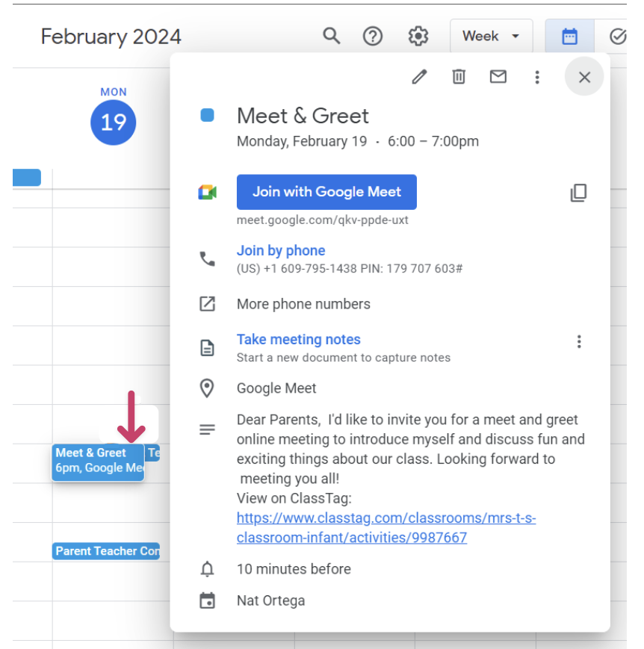Viewport: 644px width, 649px height.
Task: Click the event date and time text
Action: (358, 141)
